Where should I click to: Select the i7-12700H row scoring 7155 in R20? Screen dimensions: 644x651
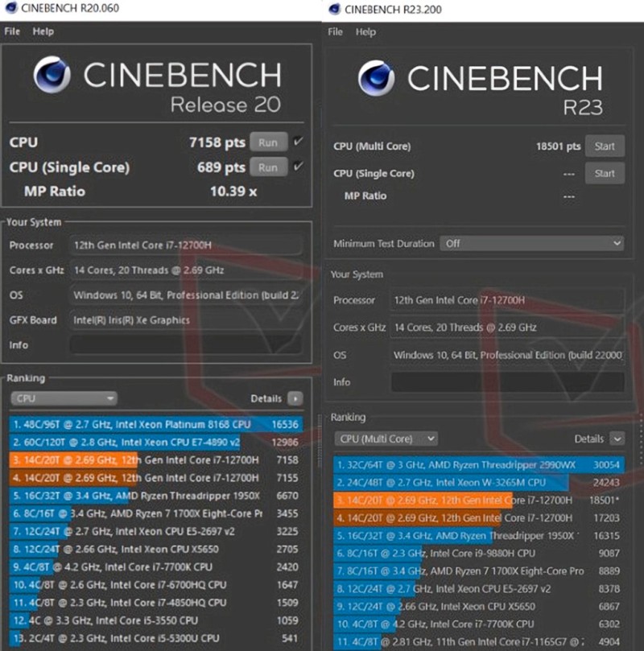(155, 478)
